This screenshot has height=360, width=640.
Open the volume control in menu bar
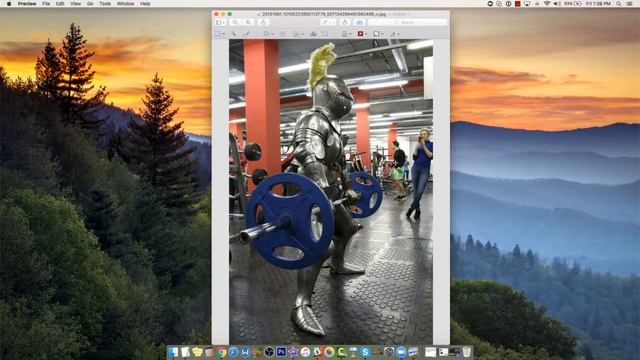(557, 4)
